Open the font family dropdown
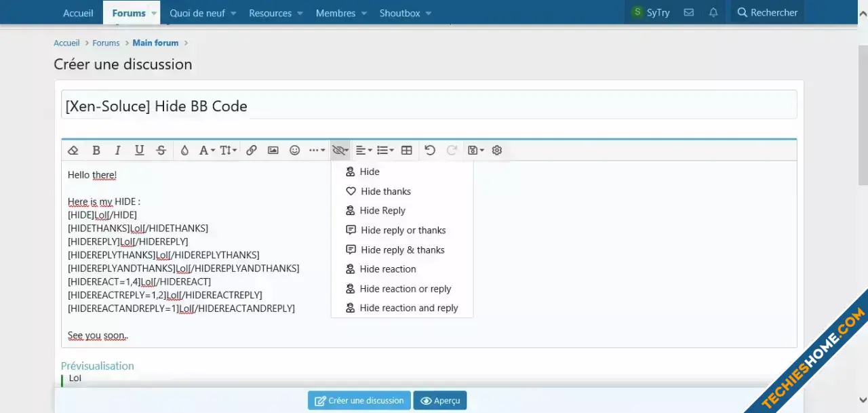Screen dimensions: 868x413 click(x=207, y=151)
